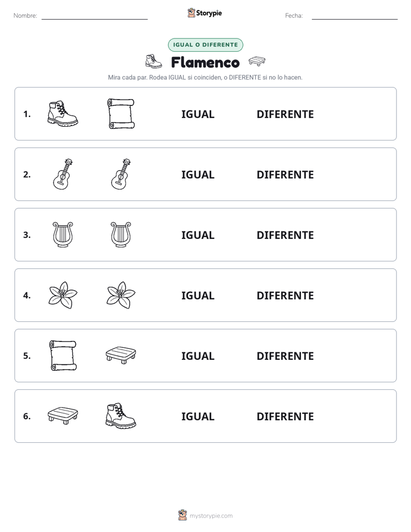The height and width of the screenshot is (532, 411).
Task: Click the stool icon beside Flamenco title
Action: [x=257, y=62]
